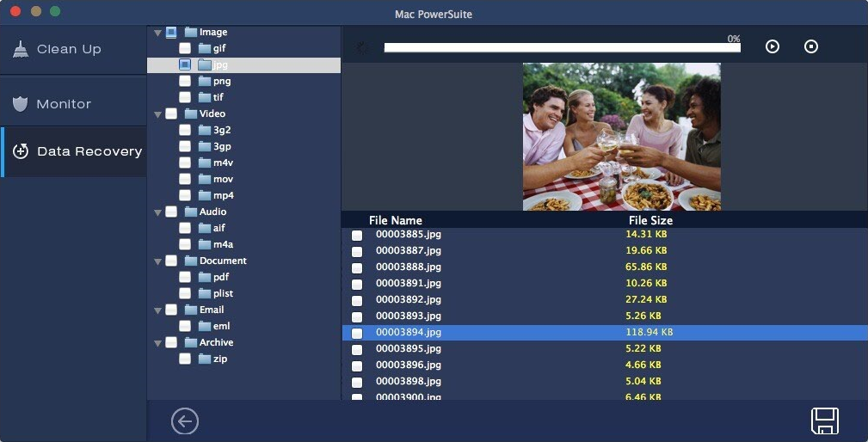868x442 pixels.
Task: Check the png file type checkbox
Action: click(185, 81)
